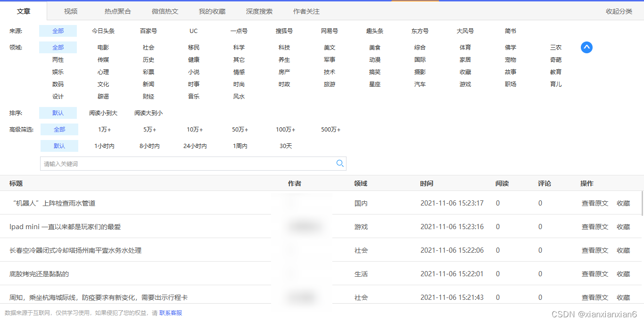Choose the UC source filter
Viewport: 644px width, 322px height.
pos(194,31)
